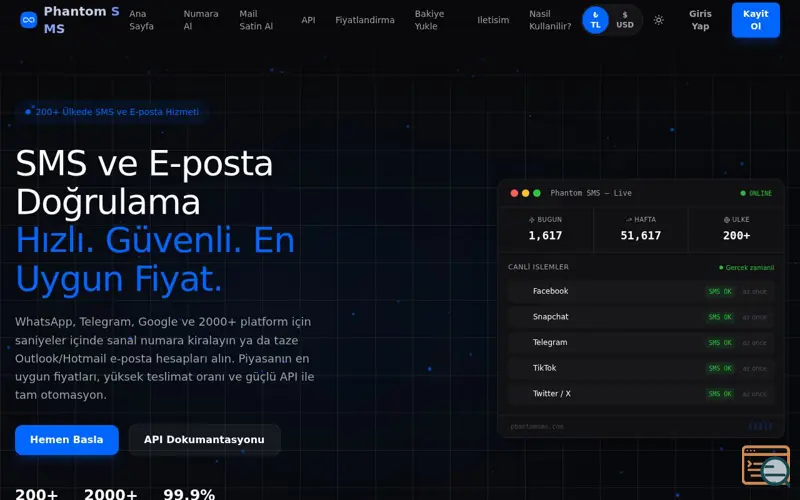This screenshot has width=800, height=500.
Task: Click the 200+ Ülkede SMS ve E-posta Hizmeti badge
Action: (112, 112)
